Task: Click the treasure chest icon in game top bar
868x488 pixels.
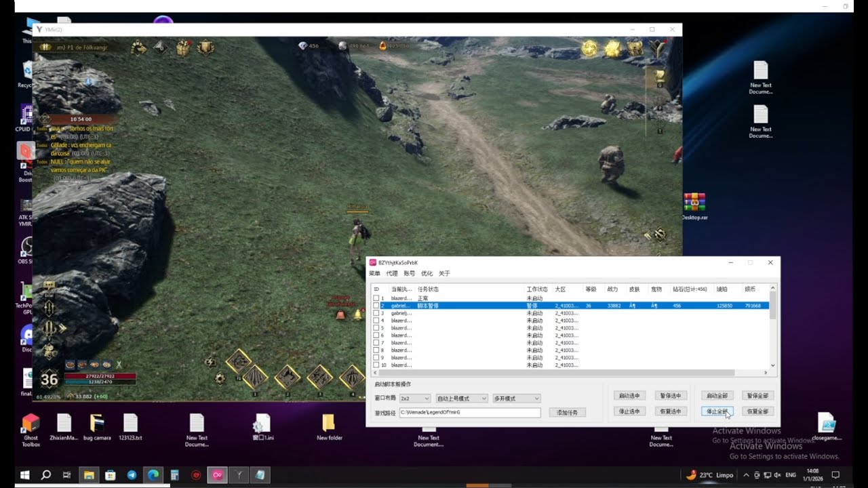Action: coord(183,47)
